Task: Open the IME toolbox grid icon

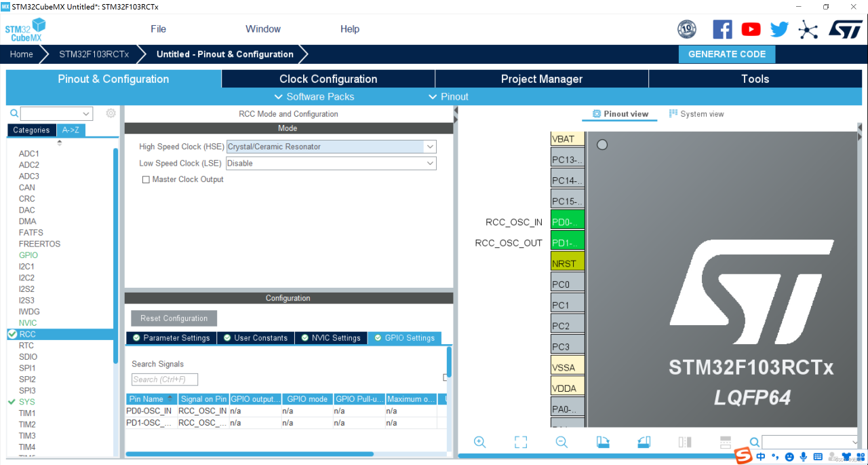Action: click(x=859, y=456)
